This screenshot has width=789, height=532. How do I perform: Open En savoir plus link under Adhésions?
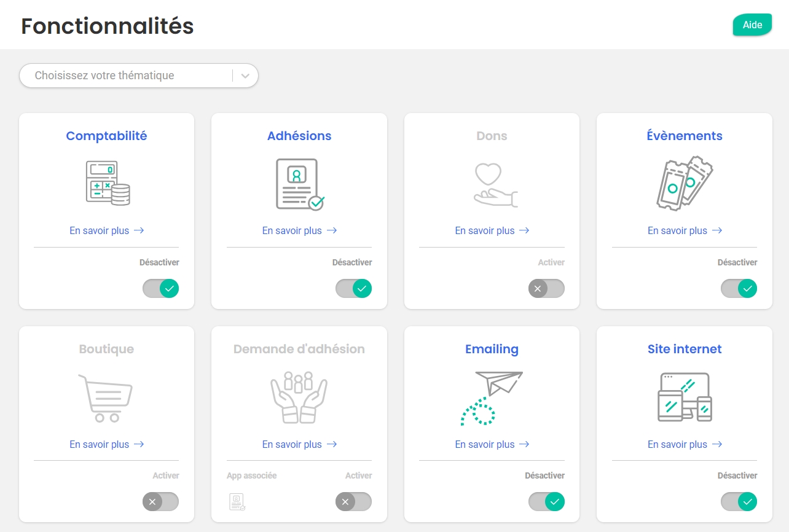[x=300, y=230]
